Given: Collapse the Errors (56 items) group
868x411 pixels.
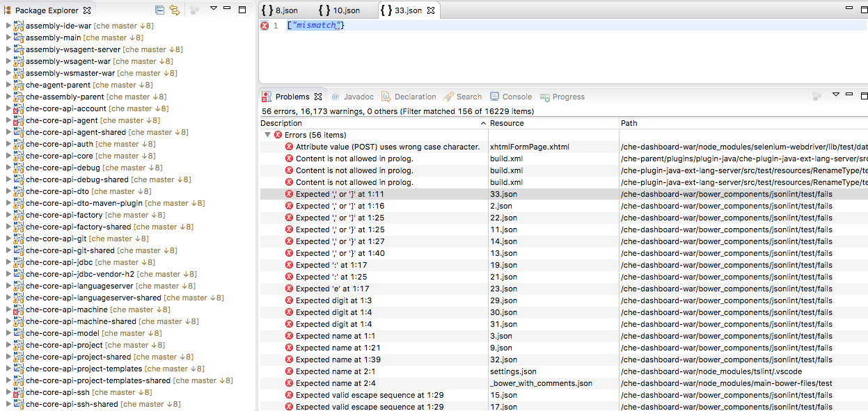Looking at the screenshot, I should 267,135.
